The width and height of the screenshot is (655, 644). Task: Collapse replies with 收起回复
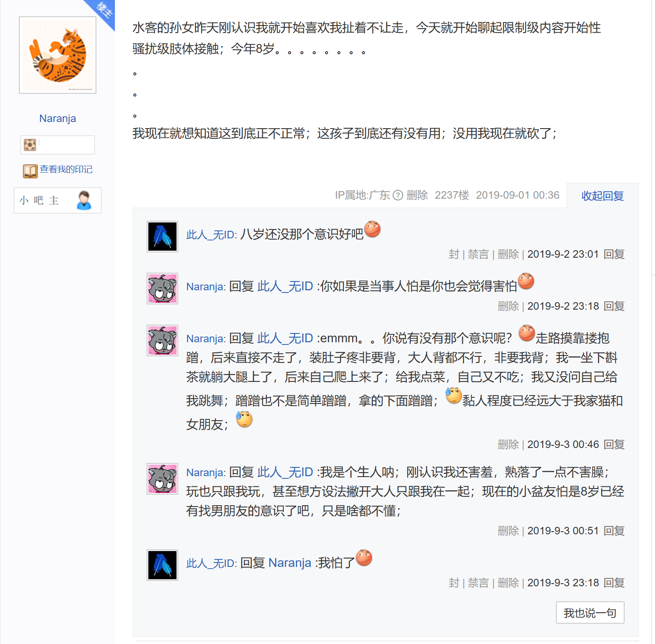[x=603, y=196]
